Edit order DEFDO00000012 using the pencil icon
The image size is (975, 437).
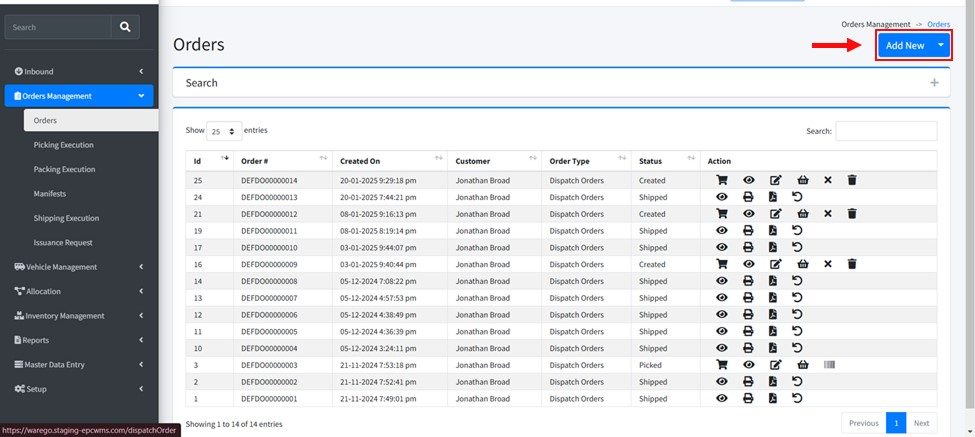775,214
